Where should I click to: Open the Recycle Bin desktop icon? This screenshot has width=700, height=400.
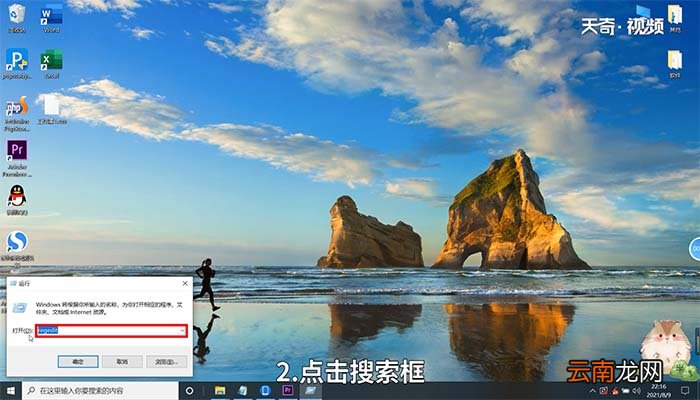point(17,18)
